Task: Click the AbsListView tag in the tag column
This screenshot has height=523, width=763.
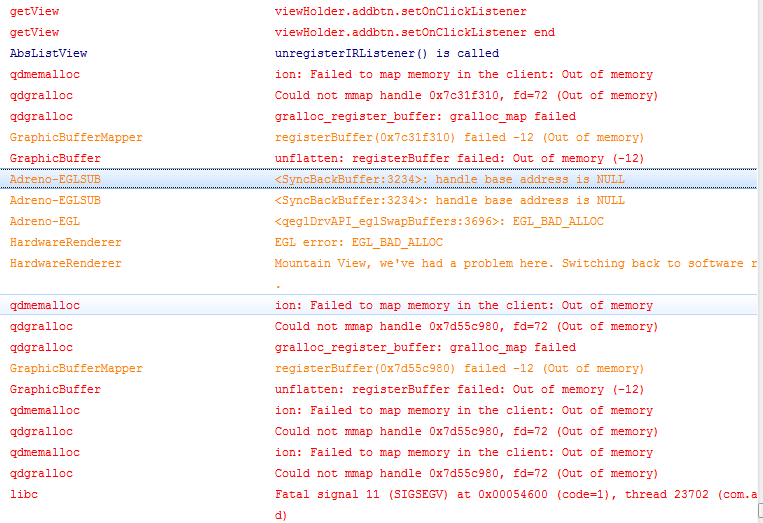Action: [x=48, y=53]
